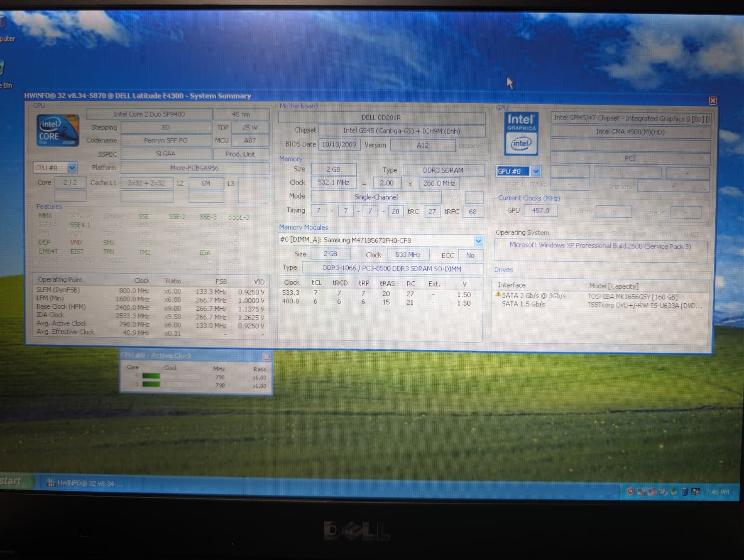Click the DDR3 SDRAM memory type field
This screenshot has height=560, width=744.
(x=443, y=170)
